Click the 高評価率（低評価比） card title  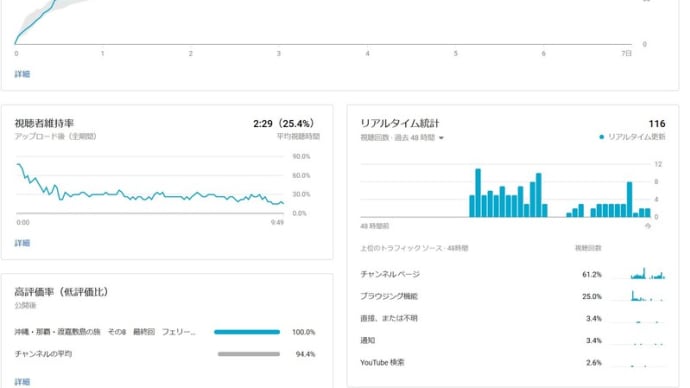[61, 292]
